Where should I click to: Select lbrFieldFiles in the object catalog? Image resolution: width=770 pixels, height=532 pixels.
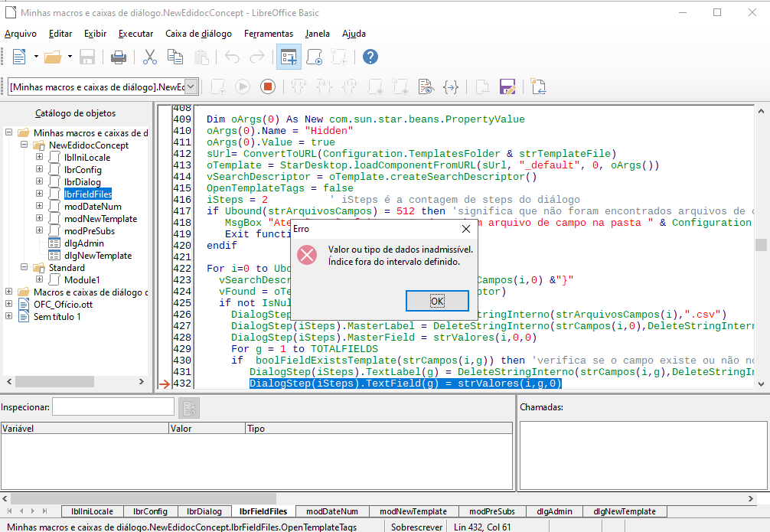coord(88,194)
